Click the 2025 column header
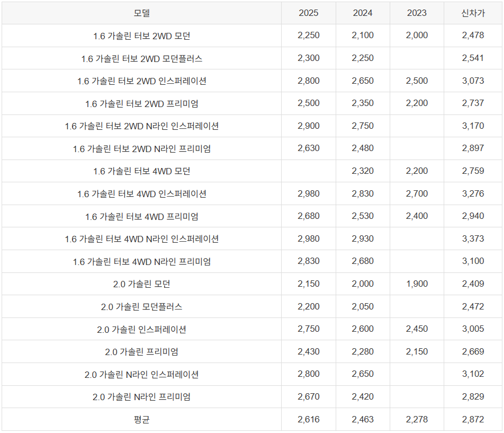The image size is (504, 433). tap(309, 13)
